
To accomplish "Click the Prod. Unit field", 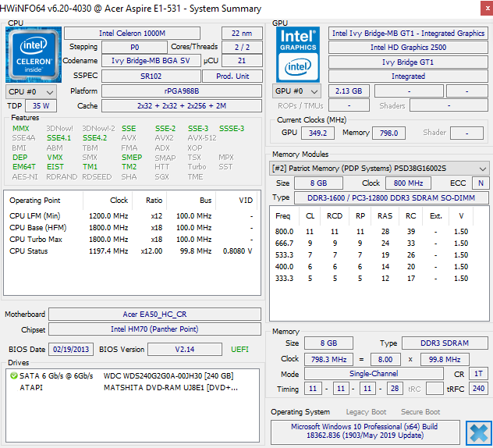I will click(232, 76).
